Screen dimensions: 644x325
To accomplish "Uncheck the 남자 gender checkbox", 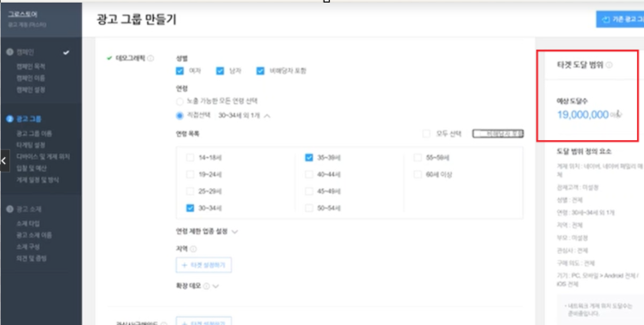I will point(220,71).
